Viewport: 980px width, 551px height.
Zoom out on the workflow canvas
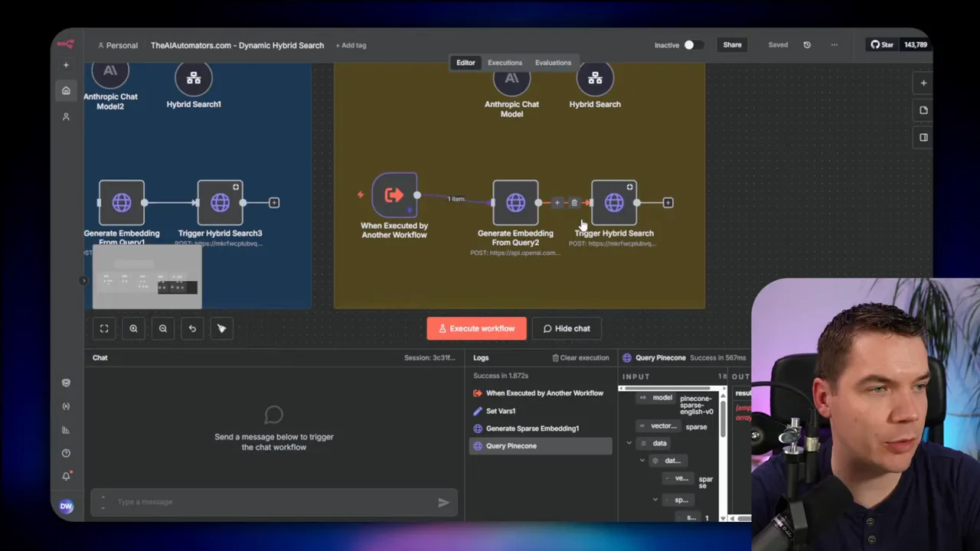coord(162,328)
